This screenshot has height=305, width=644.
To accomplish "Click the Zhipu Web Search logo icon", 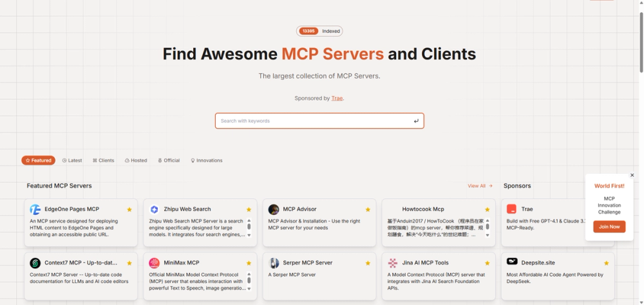I will tap(154, 209).
